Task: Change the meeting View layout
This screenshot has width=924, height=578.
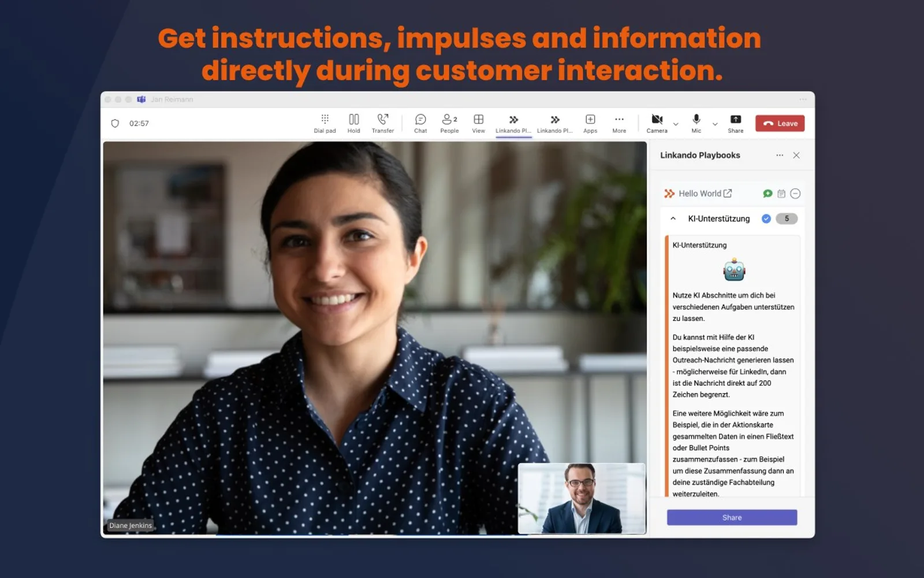Action: 478,123
